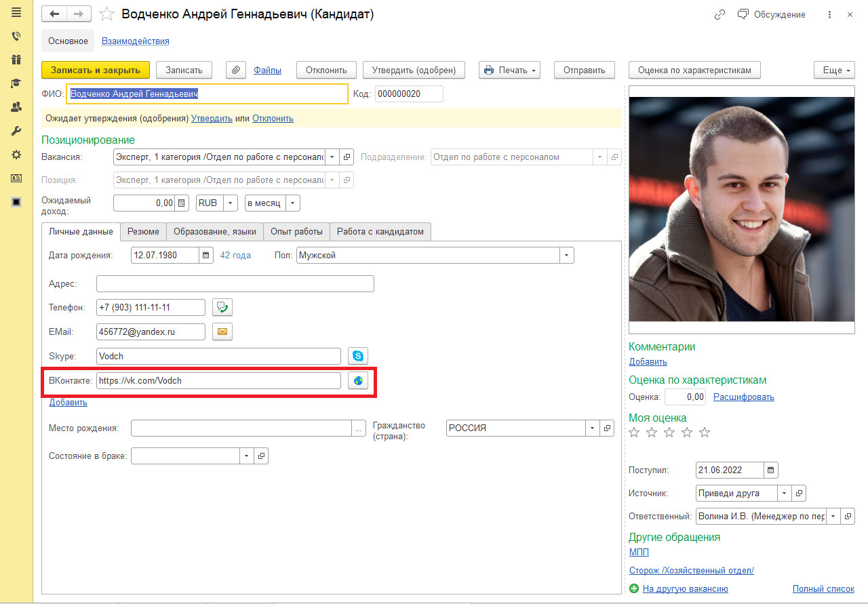Image resolution: width=868 pixels, height=604 pixels.
Task: Open the Печать dropdown button
Action: coord(509,70)
